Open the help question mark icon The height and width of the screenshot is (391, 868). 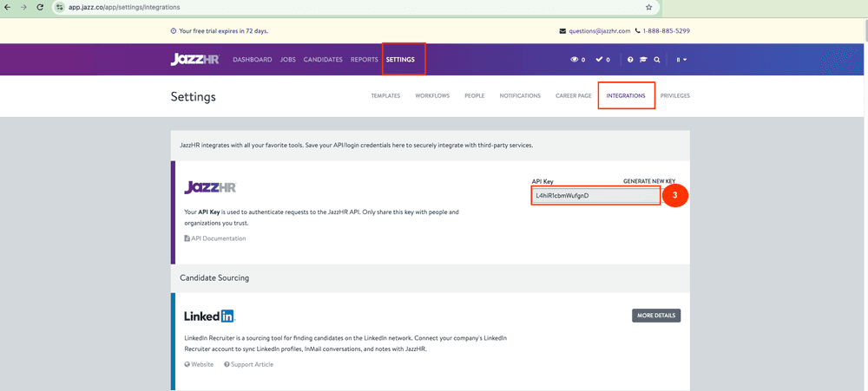pos(630,60)
